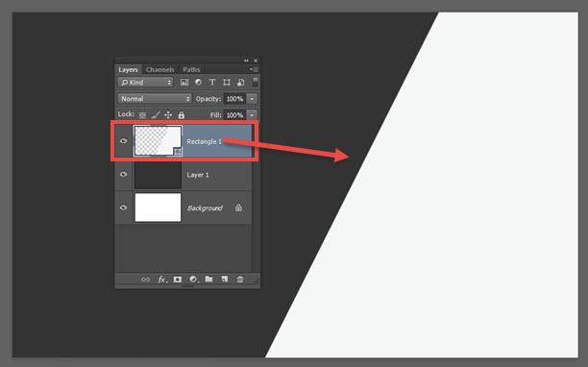Select the Layer 1 name
This screenshot has width=588, height=367.
pyautogui.click(x=198, y=175)
